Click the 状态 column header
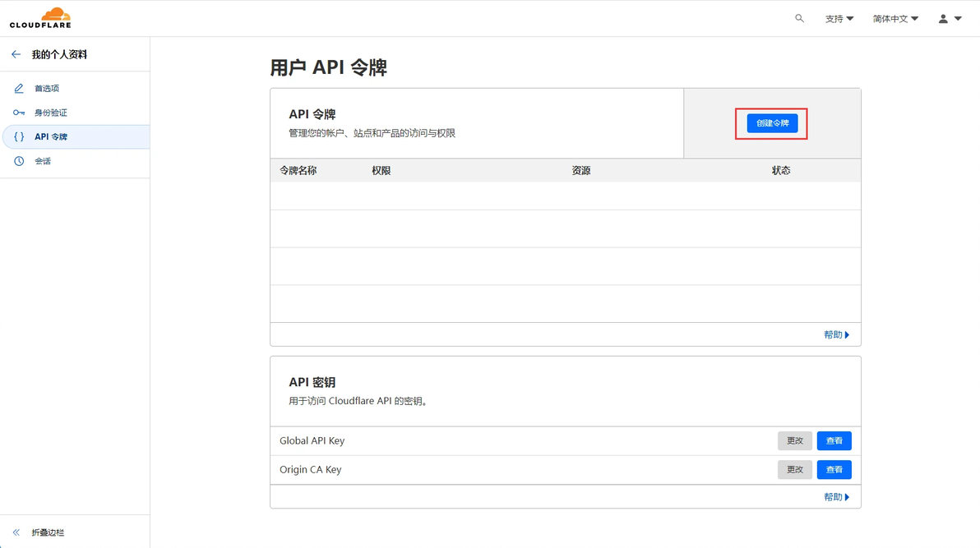This screenshot has width=980, height=548. click(781, 171)
